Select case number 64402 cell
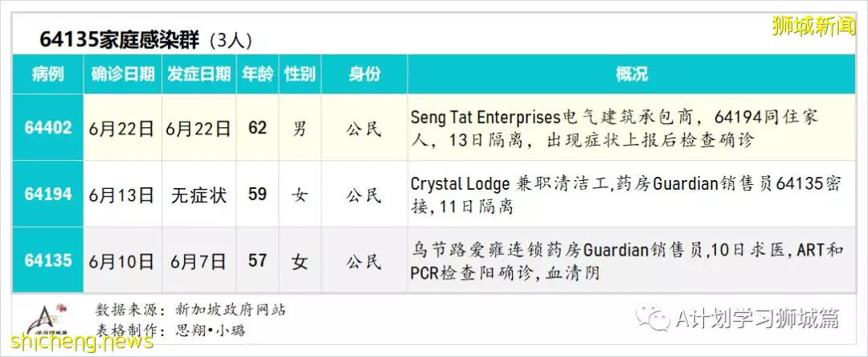 (48, 128)
